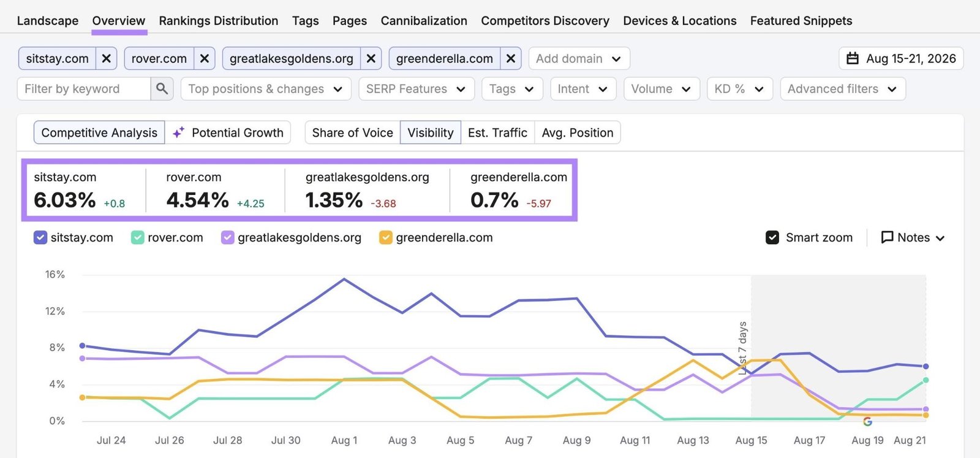Image resolution: width=980 pixels, height=458 pixels.
Task: Select the Visibility metric
Action: click(x=431, y=132)
